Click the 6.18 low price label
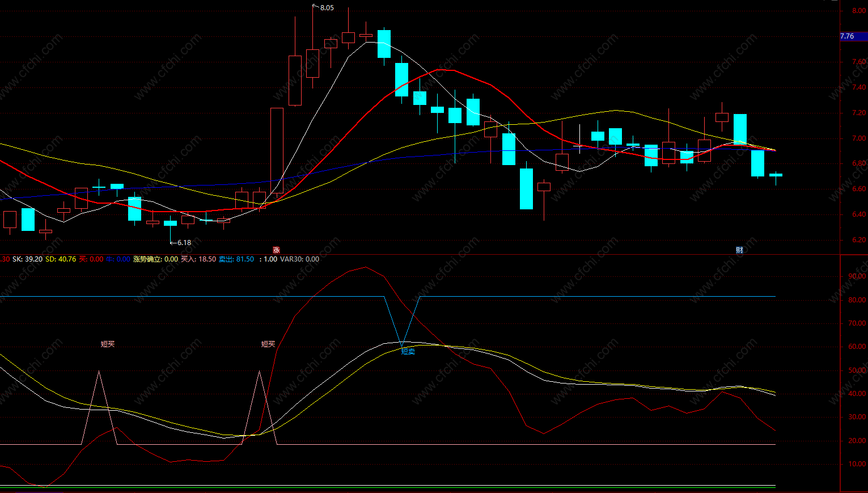 click(x=184, y=242)
